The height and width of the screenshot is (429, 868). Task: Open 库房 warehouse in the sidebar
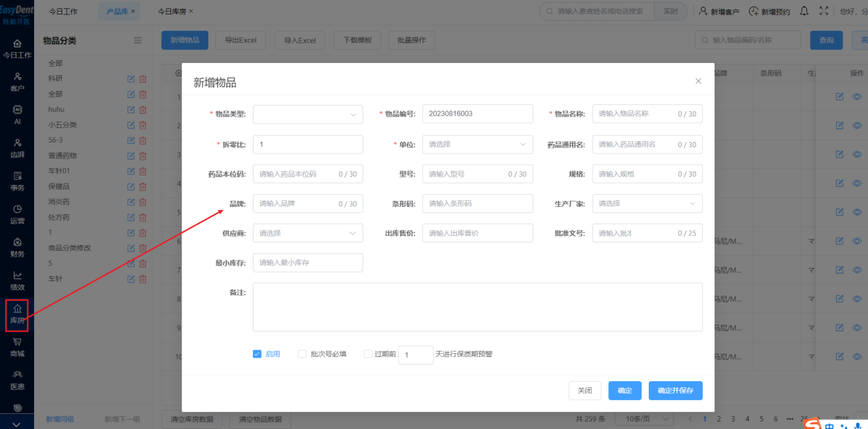[x=17, y=315]
